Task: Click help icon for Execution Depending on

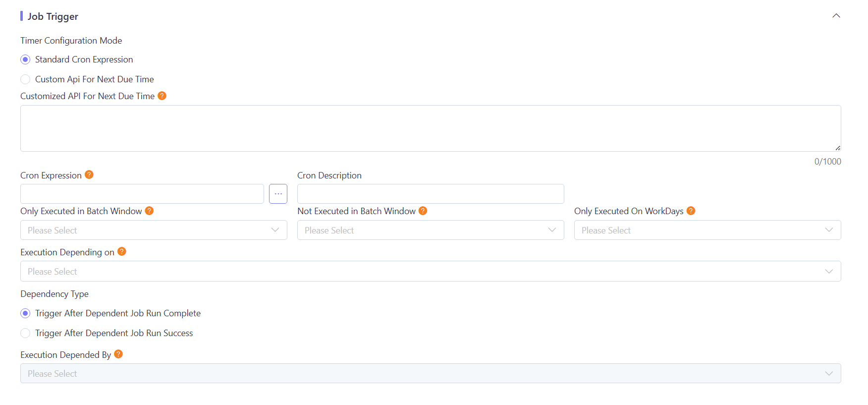Action: coord(122,251)
